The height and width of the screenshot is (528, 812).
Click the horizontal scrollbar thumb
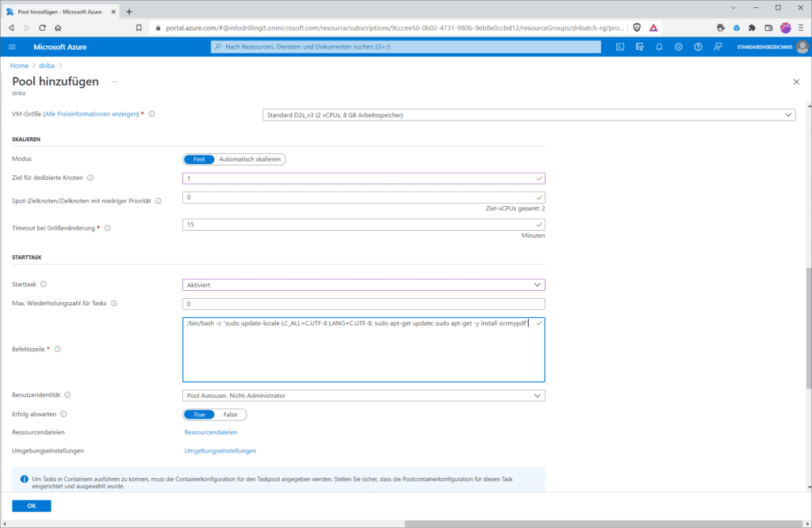coord(603,524)
